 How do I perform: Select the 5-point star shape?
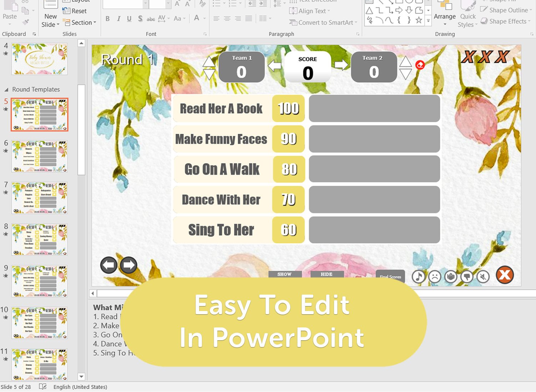pos(419,20)
